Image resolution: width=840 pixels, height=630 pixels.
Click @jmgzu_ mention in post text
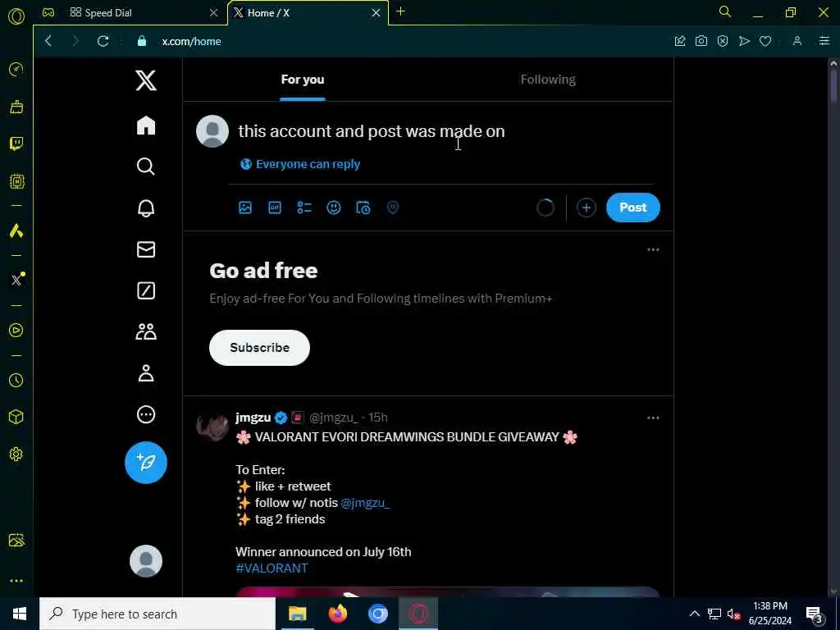point(365,503)
